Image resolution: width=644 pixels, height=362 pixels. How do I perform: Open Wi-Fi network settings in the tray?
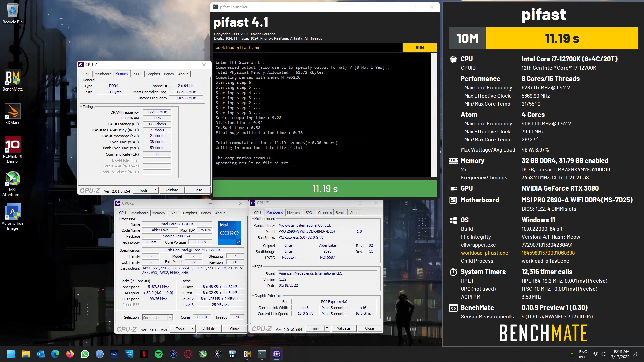pyautogui.click(x=595, y=354)
